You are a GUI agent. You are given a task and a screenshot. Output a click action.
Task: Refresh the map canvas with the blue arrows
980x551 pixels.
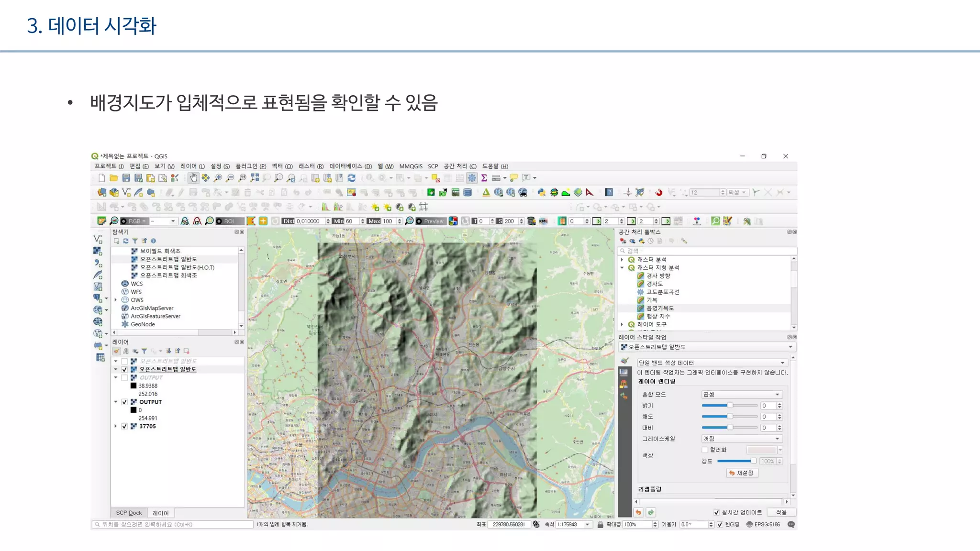(x=351, y=178)
